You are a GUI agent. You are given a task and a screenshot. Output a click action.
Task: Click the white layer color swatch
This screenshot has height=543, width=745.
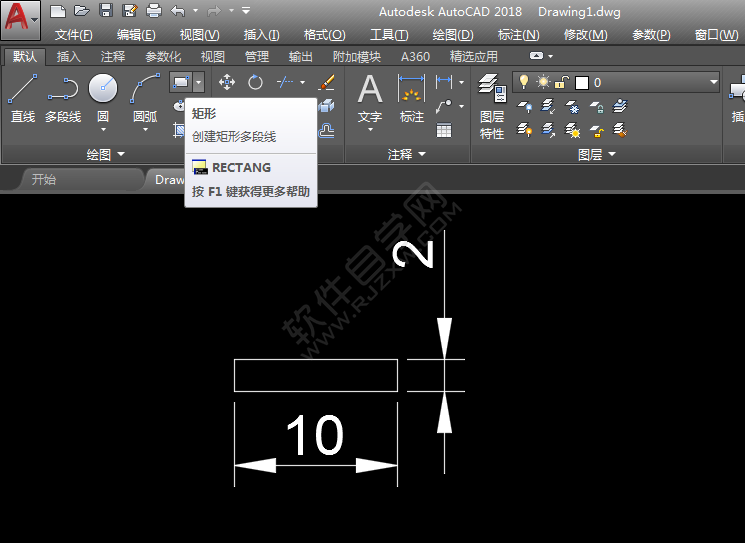point(582,82)
